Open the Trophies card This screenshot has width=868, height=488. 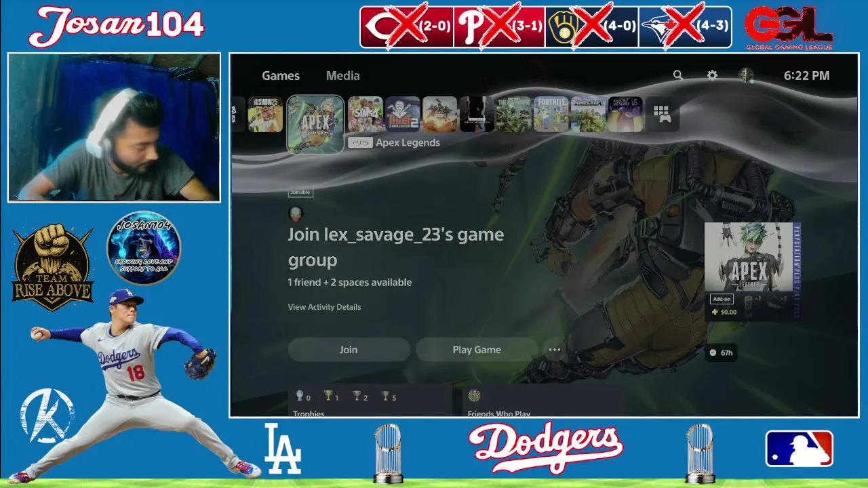370,401
